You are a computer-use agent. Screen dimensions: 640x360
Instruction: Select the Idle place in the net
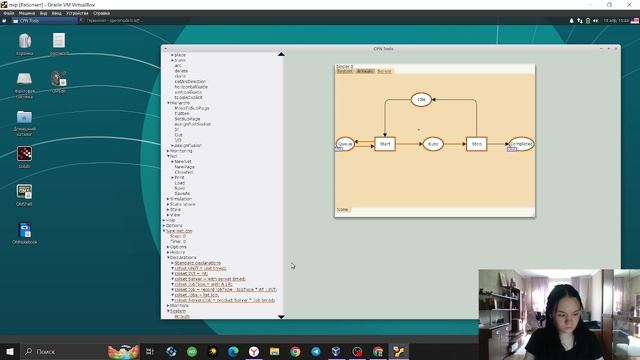point(421,100)
